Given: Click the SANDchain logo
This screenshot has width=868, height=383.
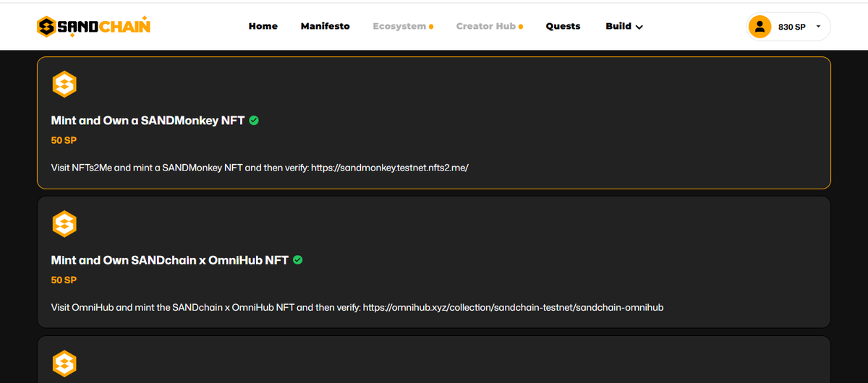Looking at the screenshot, I should [x=94, y=26].
